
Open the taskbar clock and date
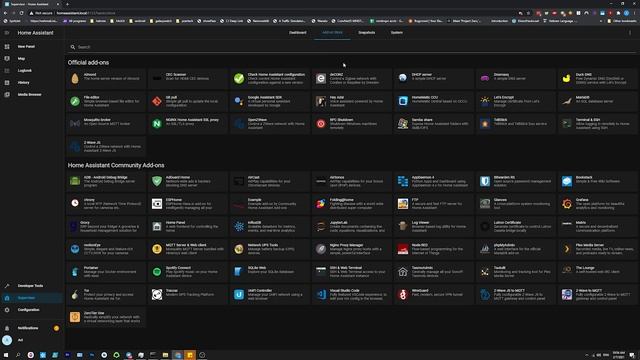pyautogui.click(x=619, y=355)
